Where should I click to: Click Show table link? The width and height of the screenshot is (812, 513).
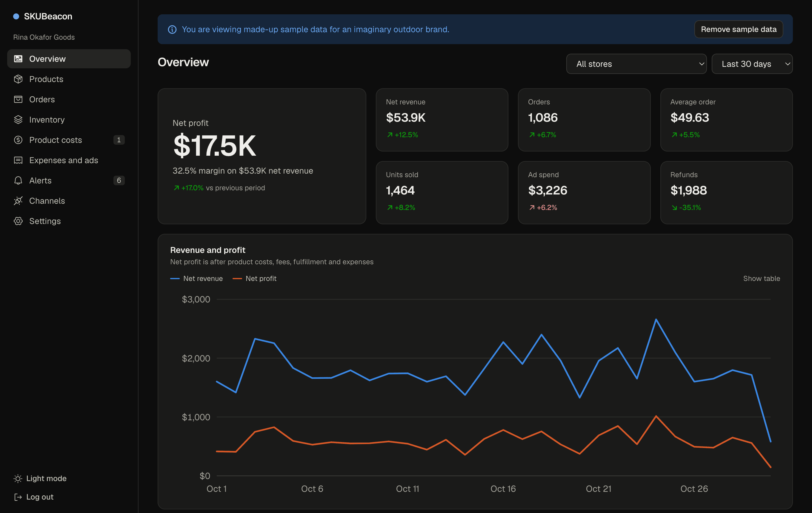[x=762, y=278]
